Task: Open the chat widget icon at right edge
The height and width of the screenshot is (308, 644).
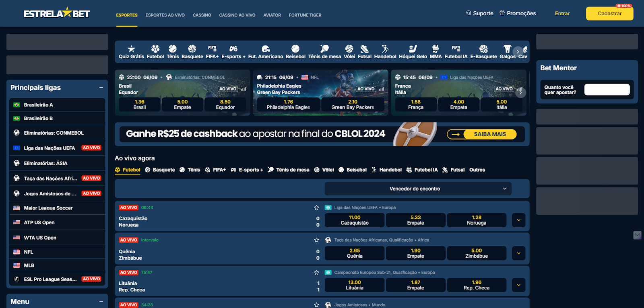Action: point(637,235)
